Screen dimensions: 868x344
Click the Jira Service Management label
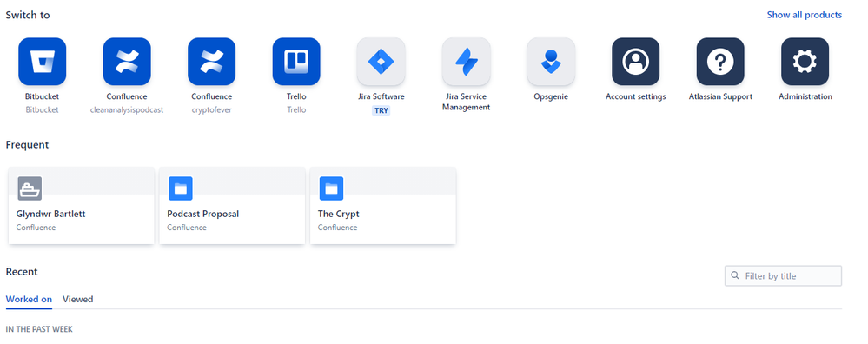click(x=466, y=102)
